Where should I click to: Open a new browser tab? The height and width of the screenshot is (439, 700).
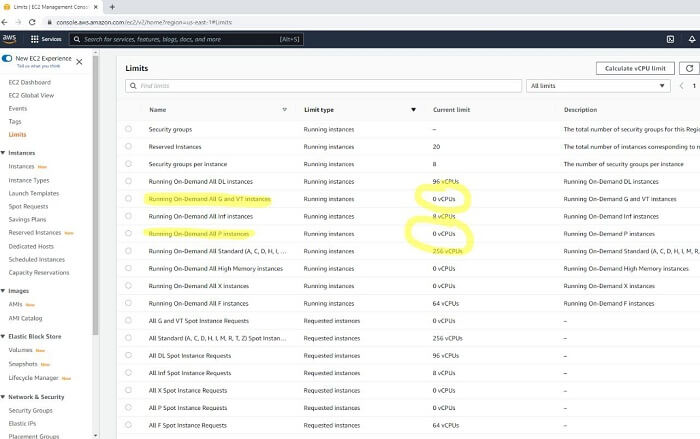111,6
